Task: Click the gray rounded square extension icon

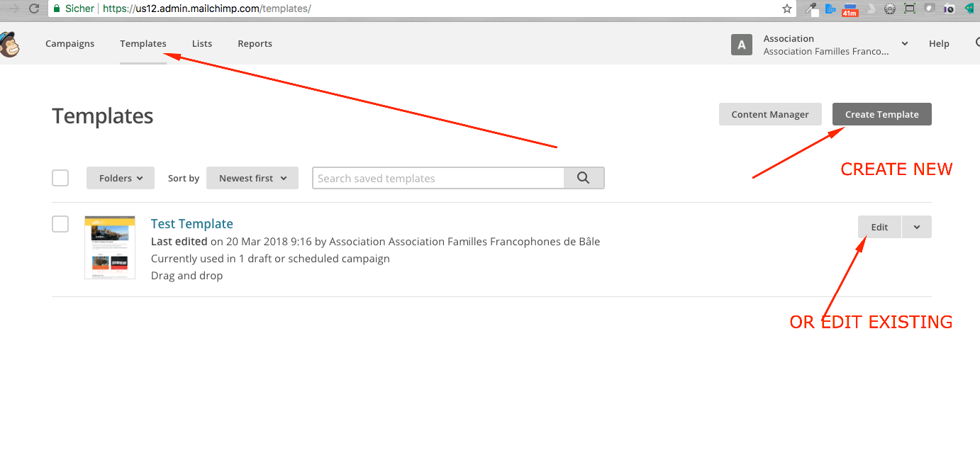Action: click(x=930, y=9)
